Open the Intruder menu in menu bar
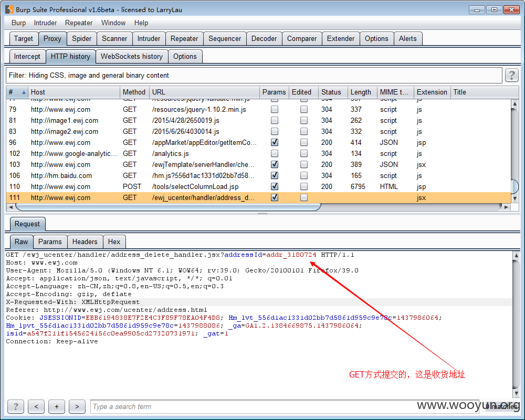 coord(45,23)
